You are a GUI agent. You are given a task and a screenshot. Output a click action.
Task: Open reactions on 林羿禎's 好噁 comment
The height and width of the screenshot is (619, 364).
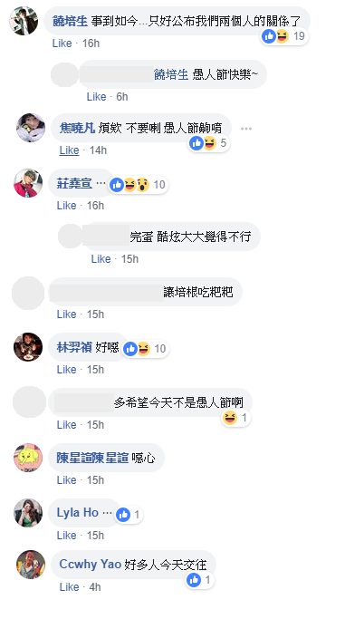coord(145,349)
